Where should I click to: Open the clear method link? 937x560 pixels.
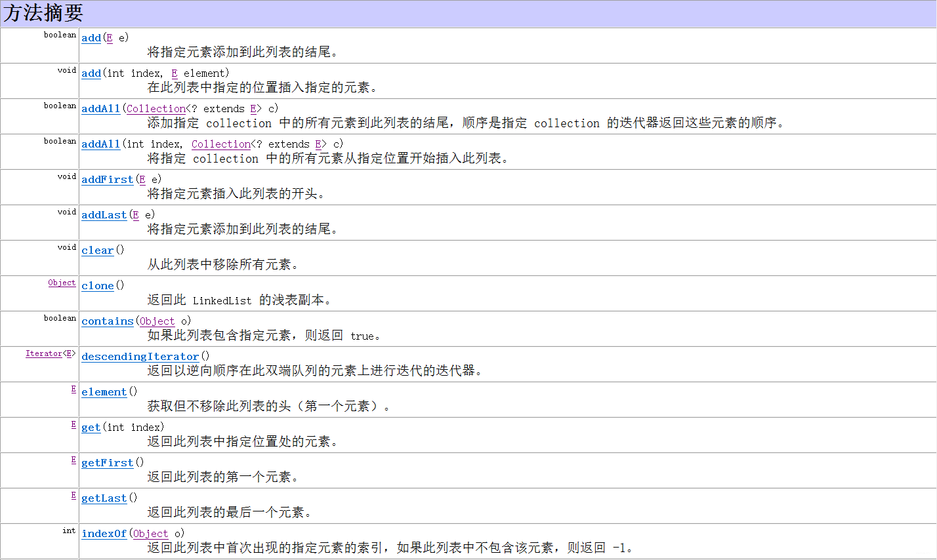[x=98, y=250]
